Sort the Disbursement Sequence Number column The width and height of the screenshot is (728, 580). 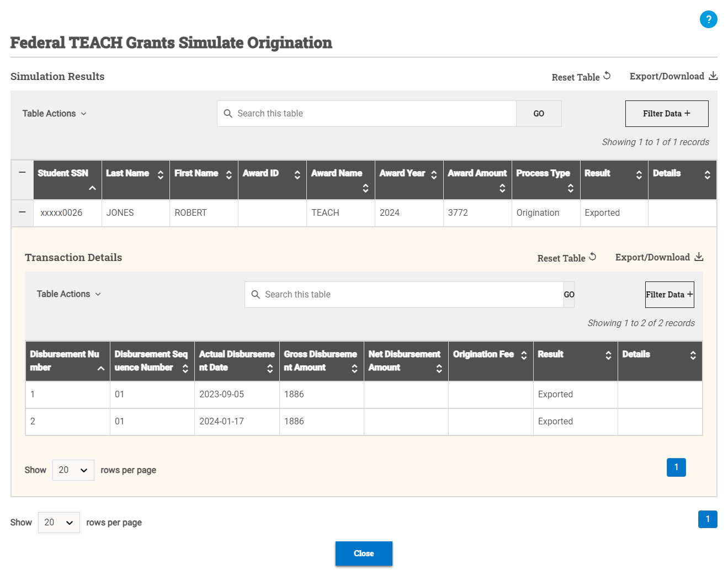(185, 369)
